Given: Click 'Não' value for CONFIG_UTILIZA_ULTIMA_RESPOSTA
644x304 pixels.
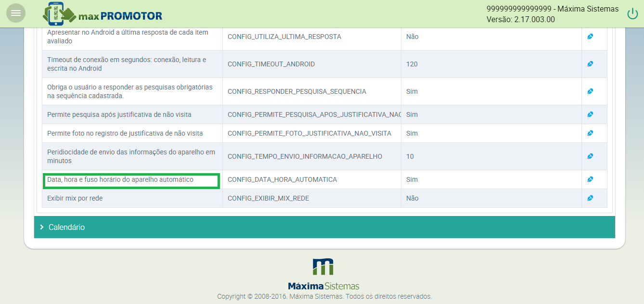Looking at the screenshot, I should 412,37.
